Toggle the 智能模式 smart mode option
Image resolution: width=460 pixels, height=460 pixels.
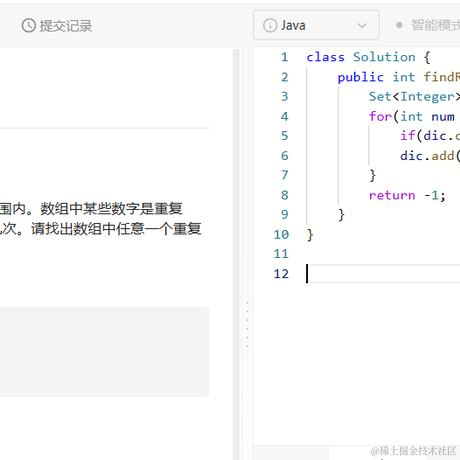428,25
